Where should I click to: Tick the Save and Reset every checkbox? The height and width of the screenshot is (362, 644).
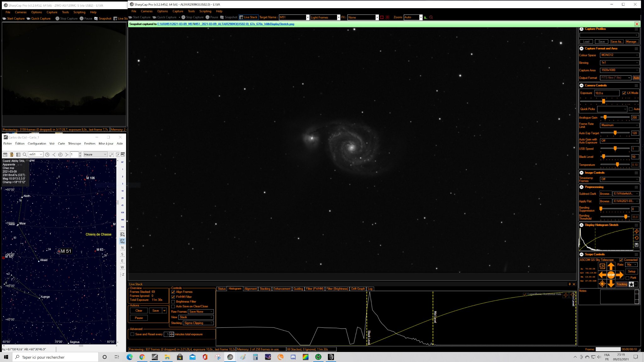point(132,334)
